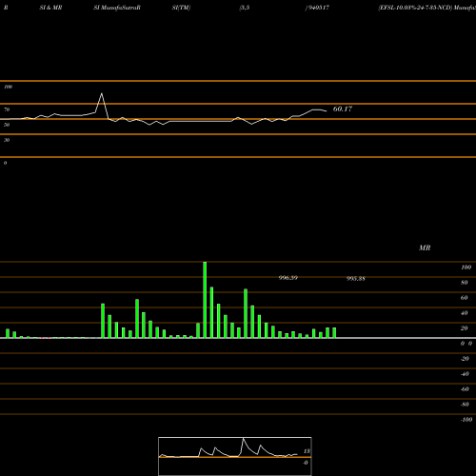Click the MR label above the right axis
Viewport: 476px width, 476px height.
point(425,248)
